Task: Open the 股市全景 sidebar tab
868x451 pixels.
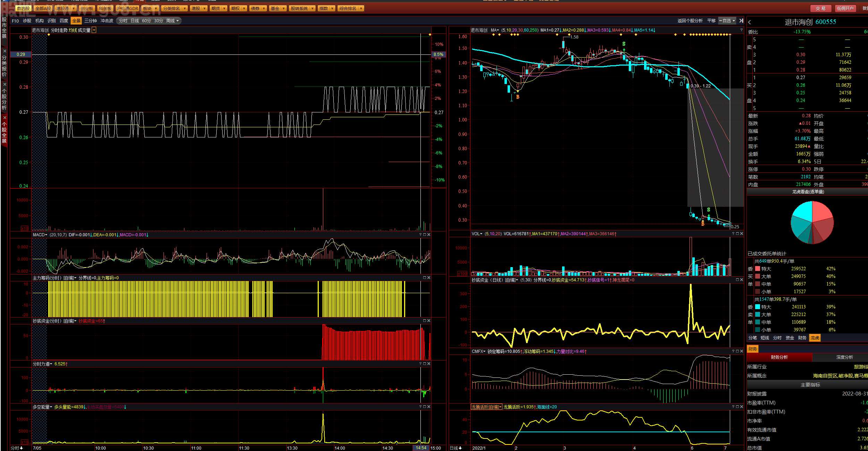Action: pos(4,28)
